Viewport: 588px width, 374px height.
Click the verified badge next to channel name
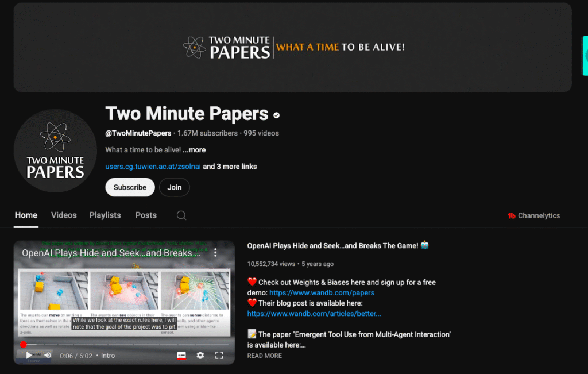[276, 115]
